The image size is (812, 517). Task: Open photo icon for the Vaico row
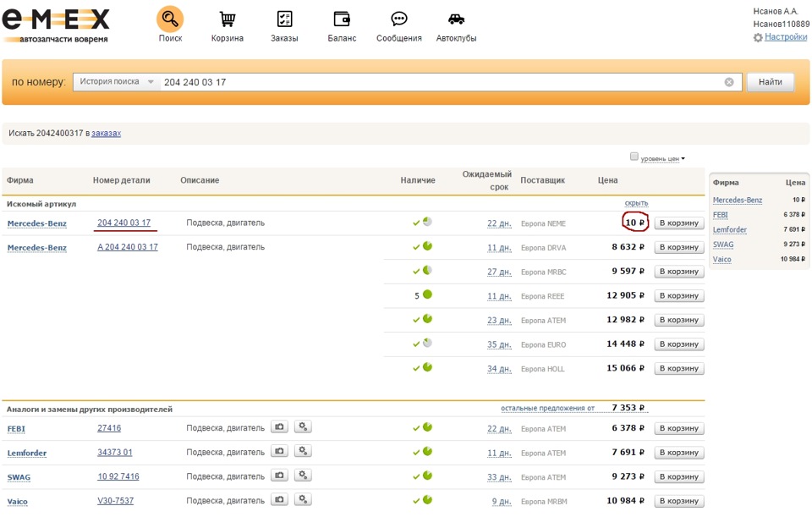(x=279, y=499)
